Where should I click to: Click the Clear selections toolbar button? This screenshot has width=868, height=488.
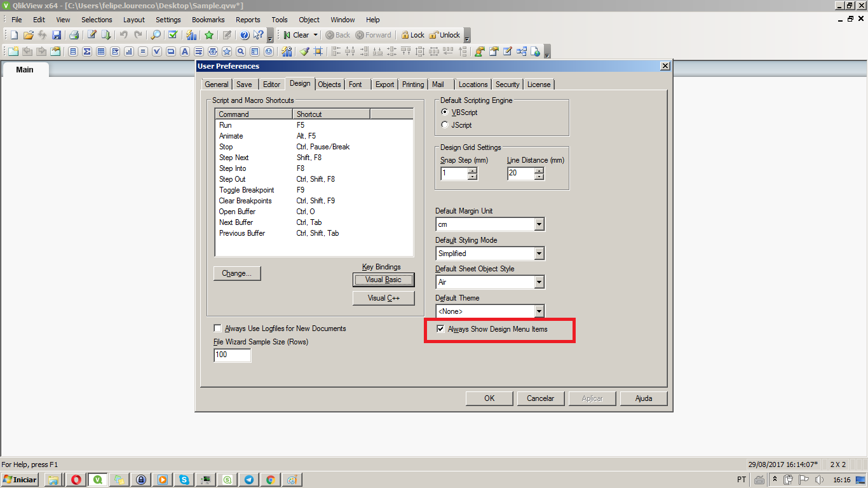295,35
